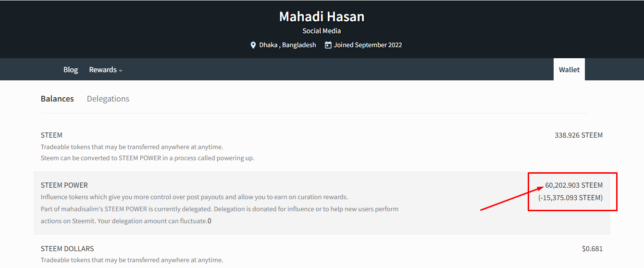
Task: Click the $0.681 Steem Dollars balance
Action: [592, 249]
